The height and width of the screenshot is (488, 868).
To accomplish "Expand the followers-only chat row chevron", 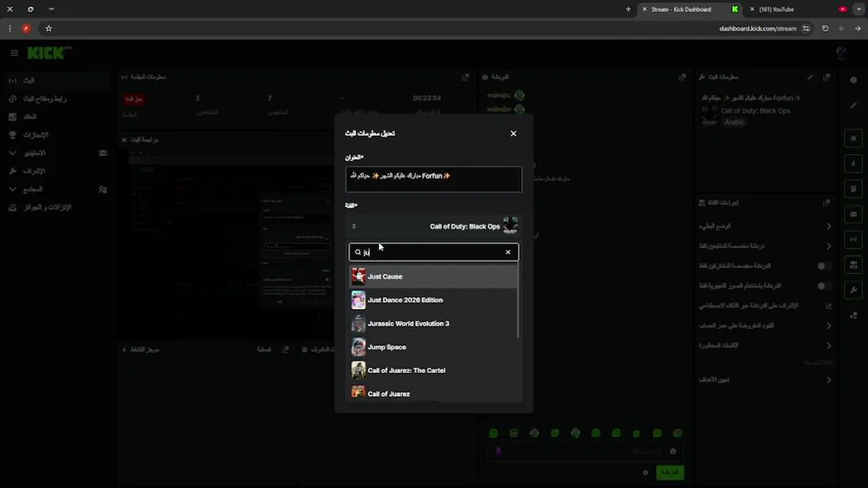I will [829, 246].
